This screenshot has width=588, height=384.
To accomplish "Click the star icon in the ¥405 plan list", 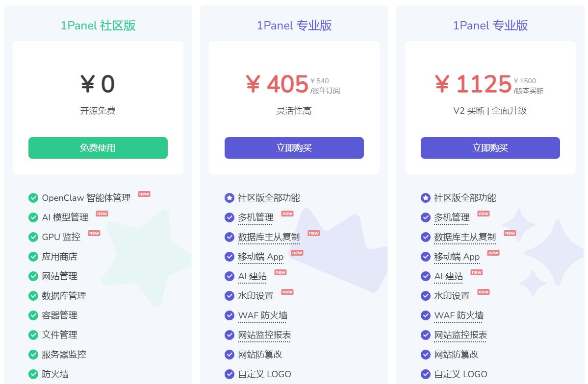I will coord(230,198).
